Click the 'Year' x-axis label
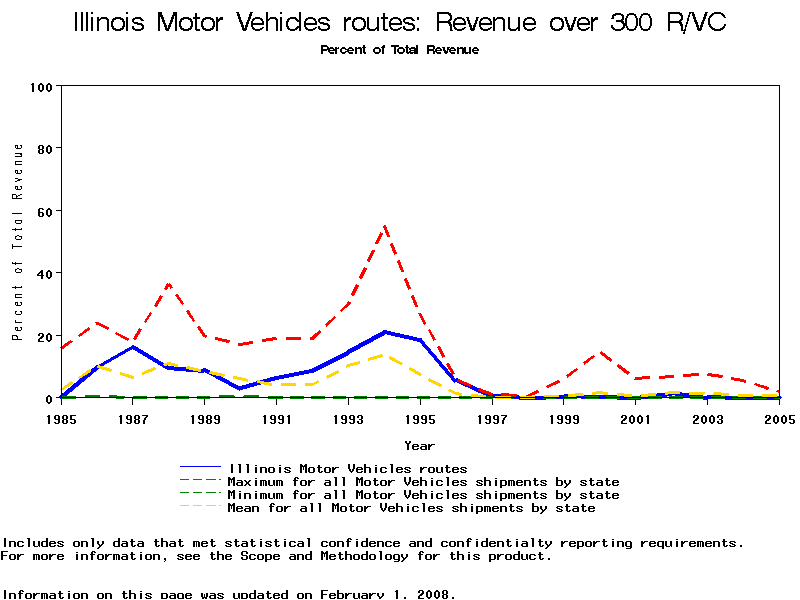This screenshot has height=600, width=800. [x=419, y=445]
